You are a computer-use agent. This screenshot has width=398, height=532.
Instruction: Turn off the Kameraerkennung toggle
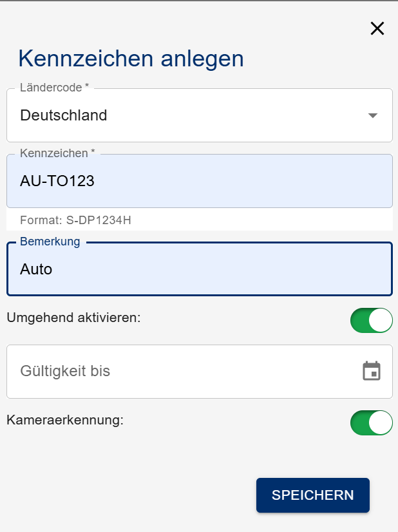click(372, 423)
